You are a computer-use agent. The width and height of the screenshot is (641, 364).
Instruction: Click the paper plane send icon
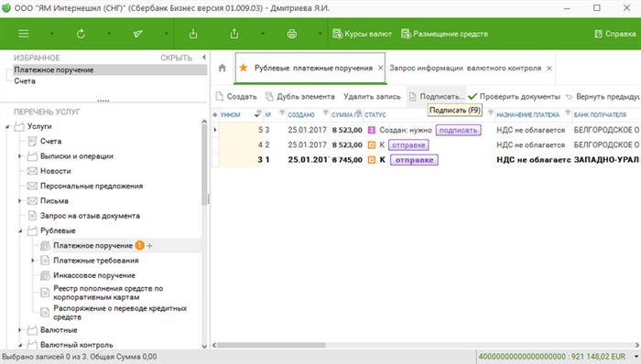137,34
